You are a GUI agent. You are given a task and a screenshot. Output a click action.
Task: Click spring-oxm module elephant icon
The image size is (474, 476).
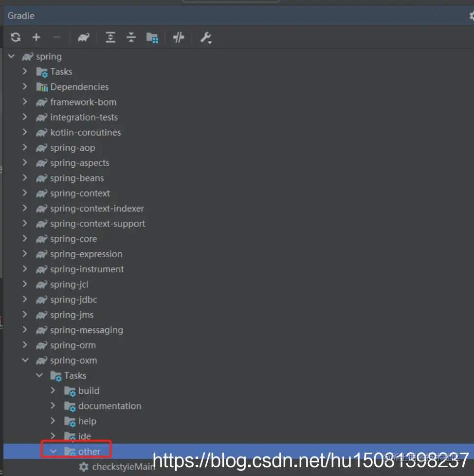[x=42, y=360]
